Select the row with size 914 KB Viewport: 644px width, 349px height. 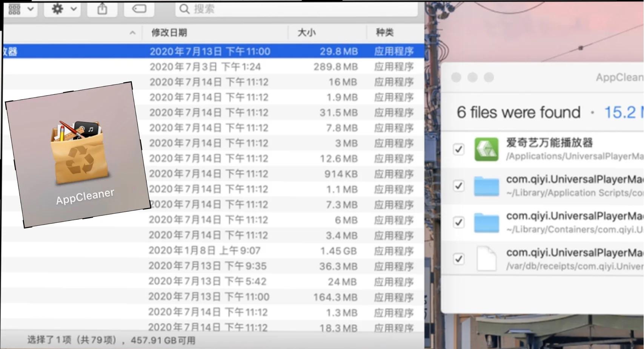pos(213,174)
